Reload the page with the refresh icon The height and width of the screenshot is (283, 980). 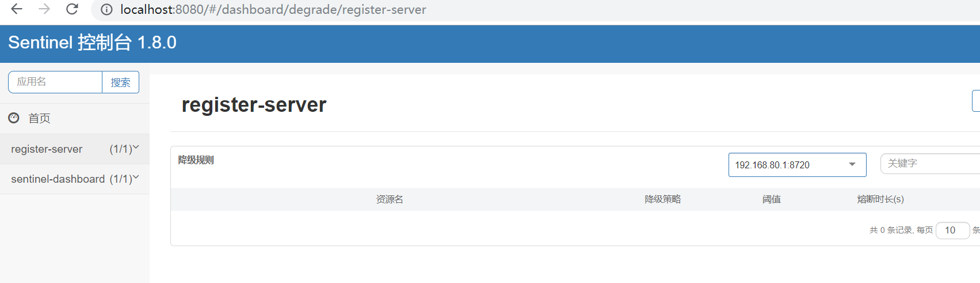click(x=72, y=9)
